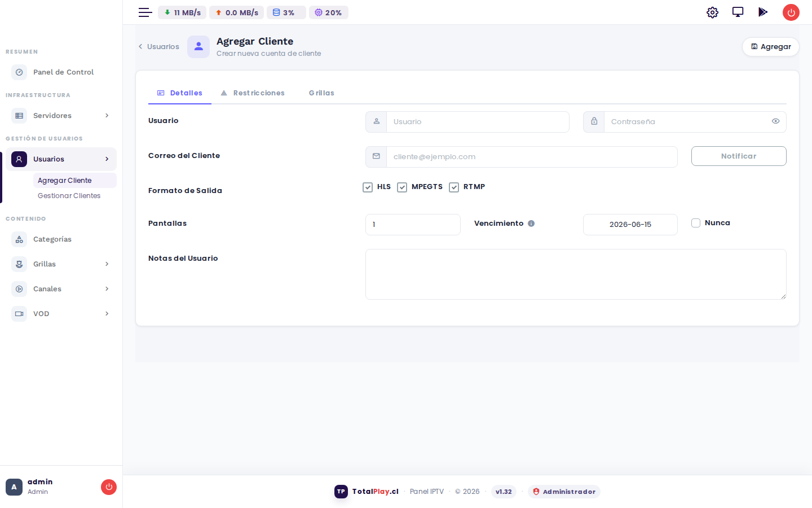Expand the Canales submenu chevron

coord(107,289)
